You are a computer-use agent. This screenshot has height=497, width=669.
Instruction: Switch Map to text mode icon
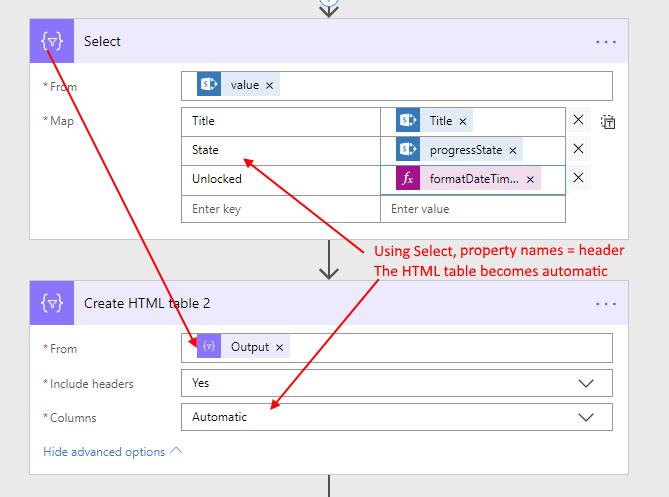click(608, 122)
